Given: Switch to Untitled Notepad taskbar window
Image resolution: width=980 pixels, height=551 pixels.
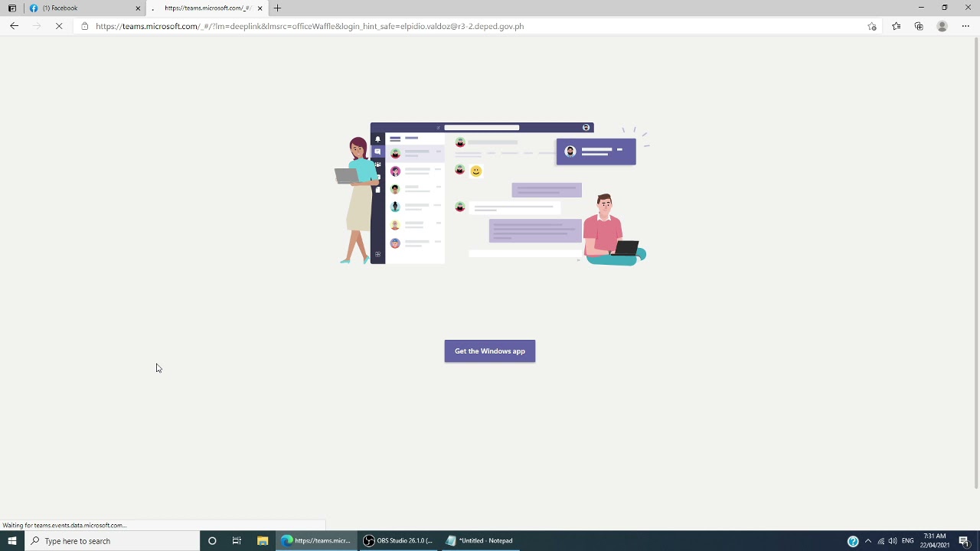Looking at the screenshot, I should [x=481, y=541].
